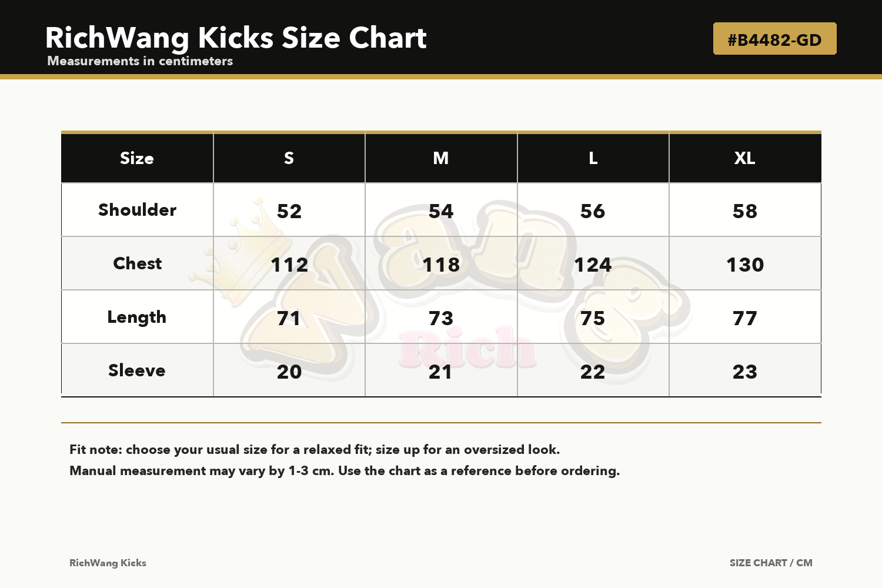The height and width of the screenshot is (588, 882).
Task: Click the fit note text line
Action: tap(315, 450)
